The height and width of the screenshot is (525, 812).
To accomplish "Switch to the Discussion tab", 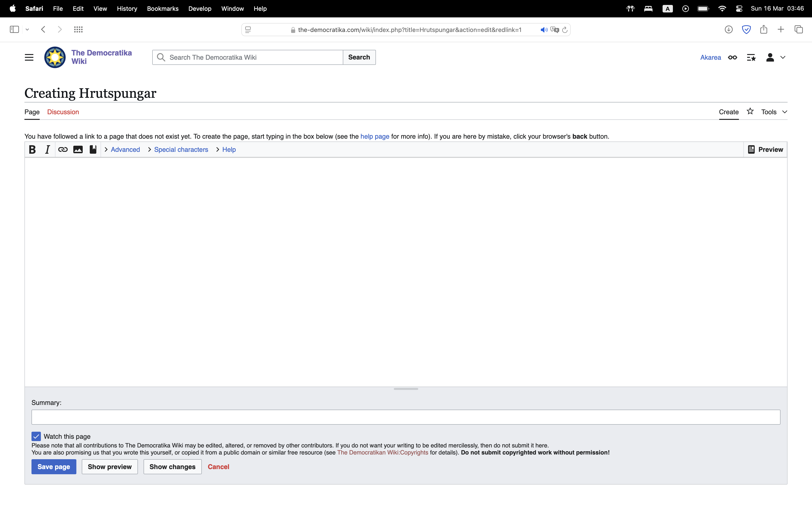I will [63, 112].
